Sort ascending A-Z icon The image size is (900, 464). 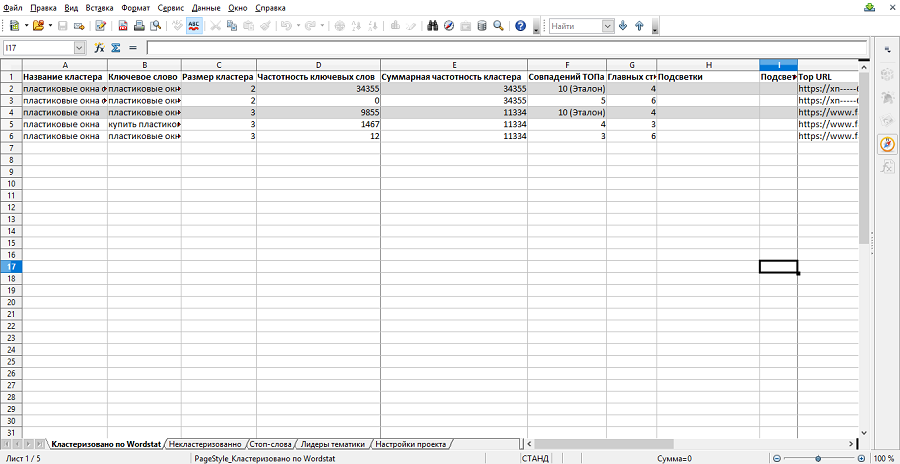tap(356, 26)
